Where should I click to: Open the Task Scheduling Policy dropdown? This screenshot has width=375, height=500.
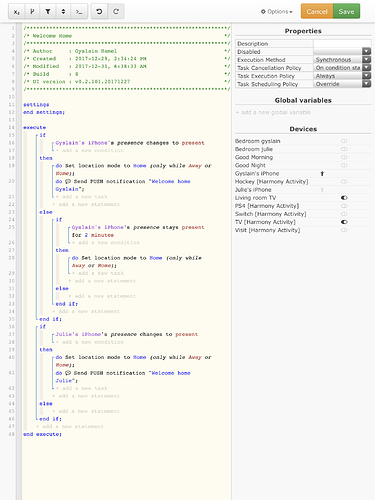(x=342, y=84)
